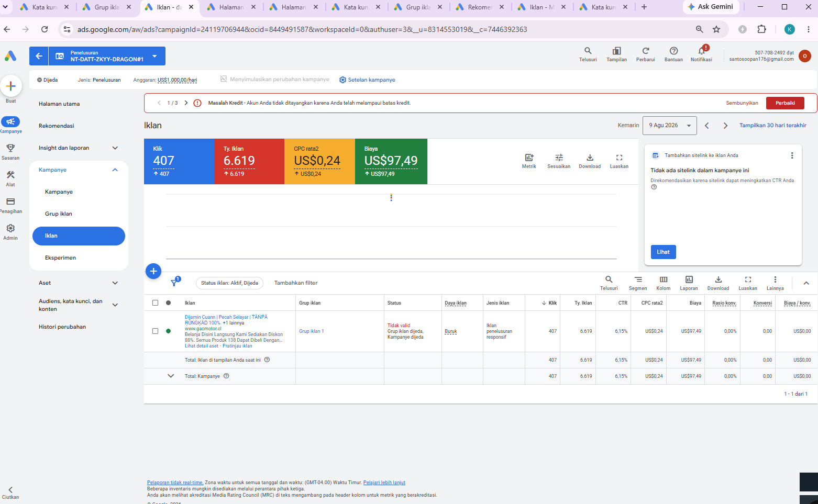Image resolution: width=818 pixels, height=504 pixels.
Task: Open a new browser tab
Action: pyautogui.click(x=644, y=7)
